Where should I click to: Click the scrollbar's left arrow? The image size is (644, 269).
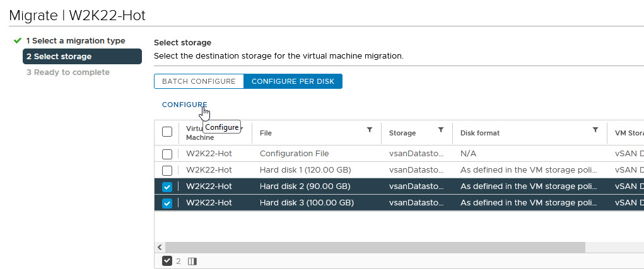coord(160,248)
